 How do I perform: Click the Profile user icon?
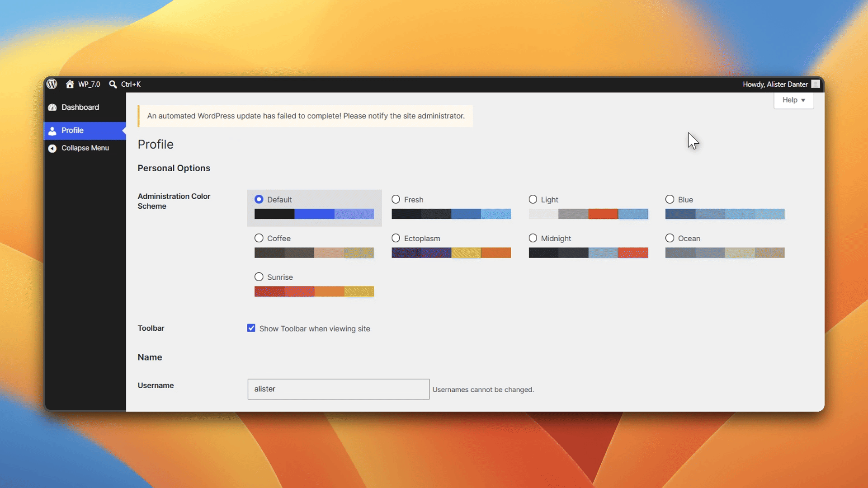pyautogui.click(x=52, y=131)
